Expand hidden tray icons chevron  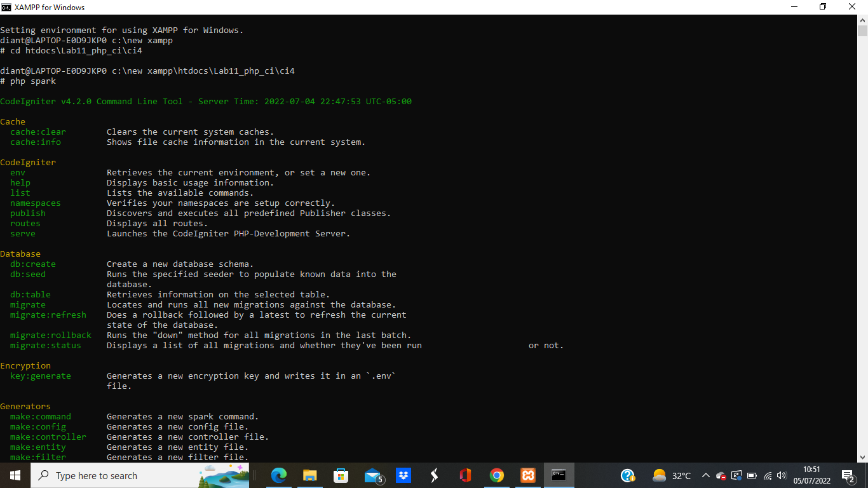707,475
